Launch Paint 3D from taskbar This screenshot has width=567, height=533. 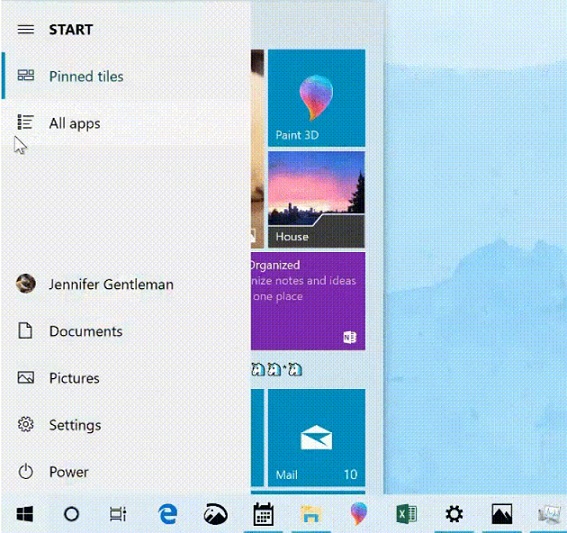pos(359,514)
